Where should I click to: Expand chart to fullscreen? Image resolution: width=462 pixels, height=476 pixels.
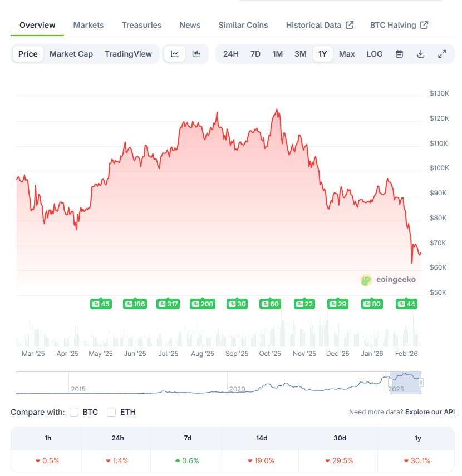click(442, 54)
